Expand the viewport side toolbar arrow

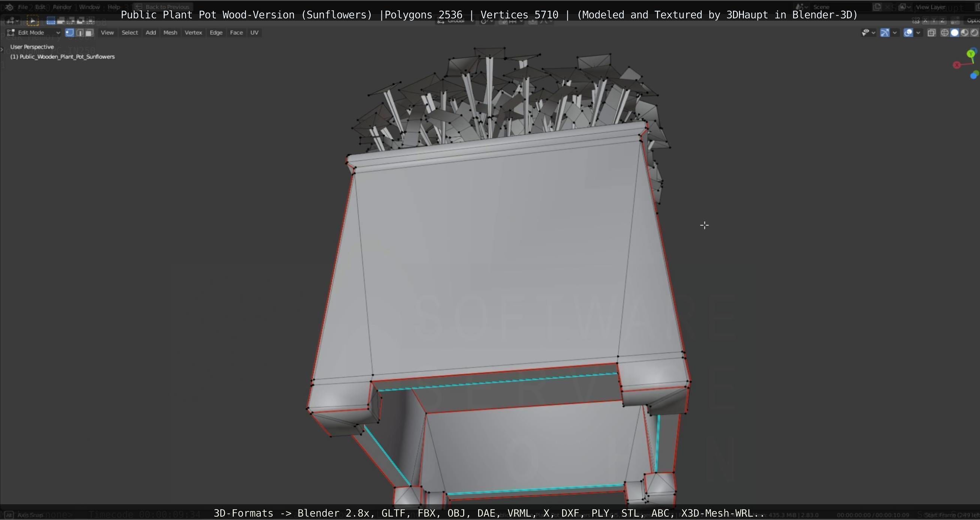pyautogui.click(x=2, y=49)
